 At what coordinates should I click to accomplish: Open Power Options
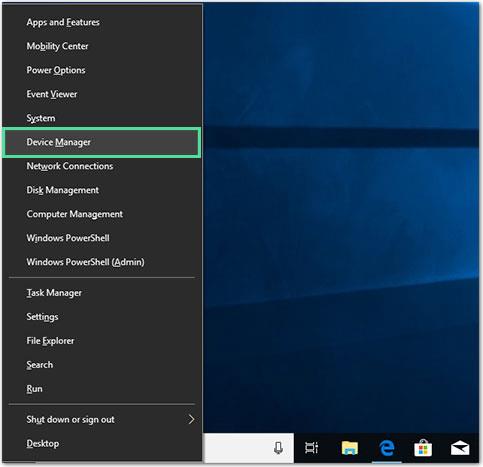(102, 70)
